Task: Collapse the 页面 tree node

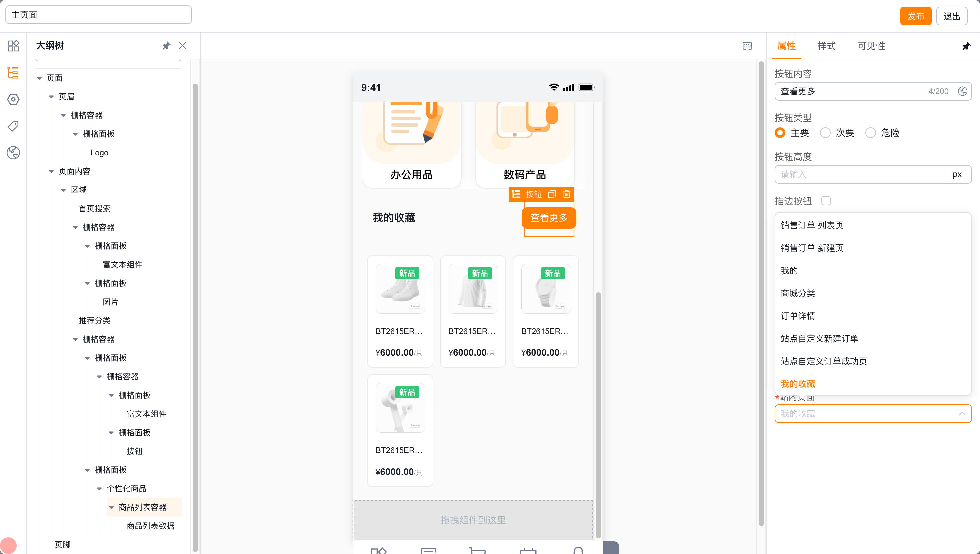Action: (x=39, y=78)
